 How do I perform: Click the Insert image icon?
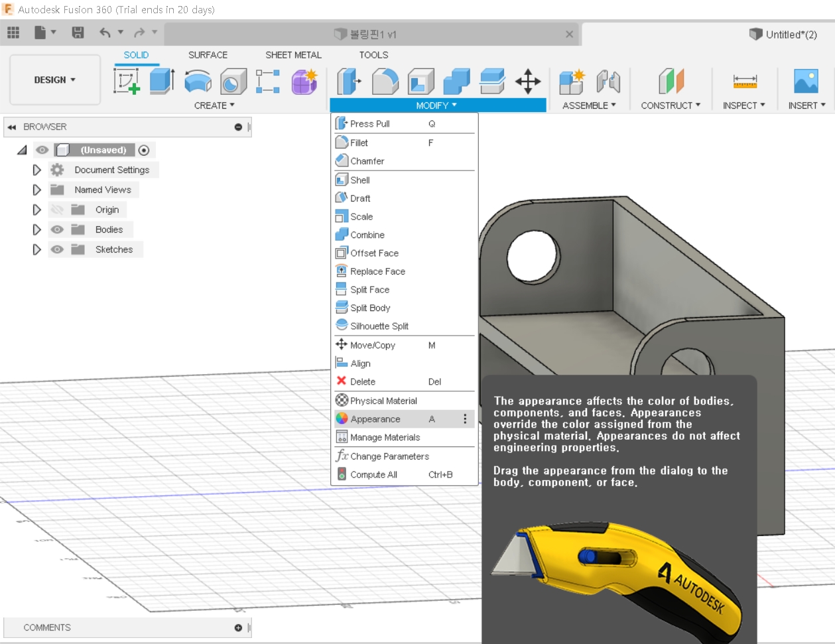pyautogui.click(x=806, y=82)
